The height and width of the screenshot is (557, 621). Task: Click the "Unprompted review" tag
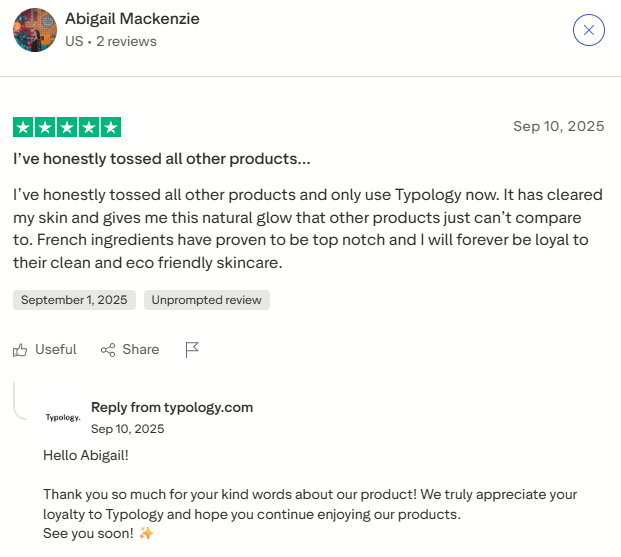click(x=207, y=300)
